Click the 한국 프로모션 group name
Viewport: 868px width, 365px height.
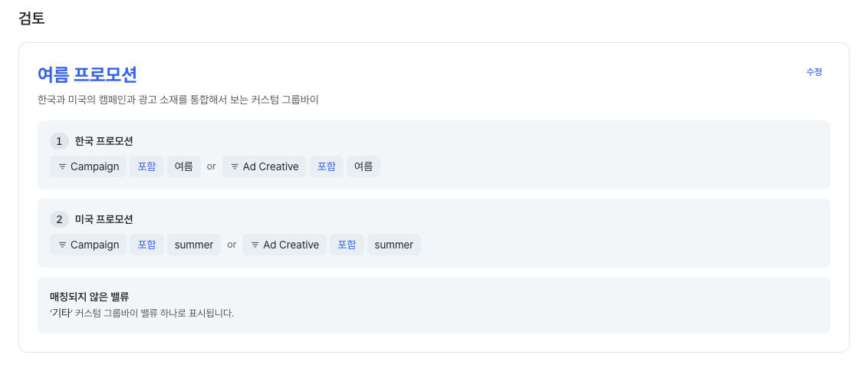pyautogui.click(x=104, y=141)
